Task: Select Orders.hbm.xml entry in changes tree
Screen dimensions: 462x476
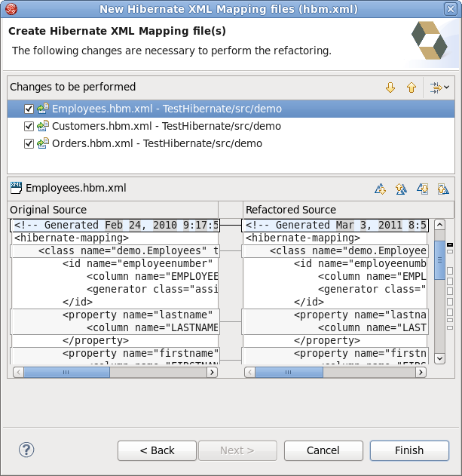Action: (x=157, y=143)
